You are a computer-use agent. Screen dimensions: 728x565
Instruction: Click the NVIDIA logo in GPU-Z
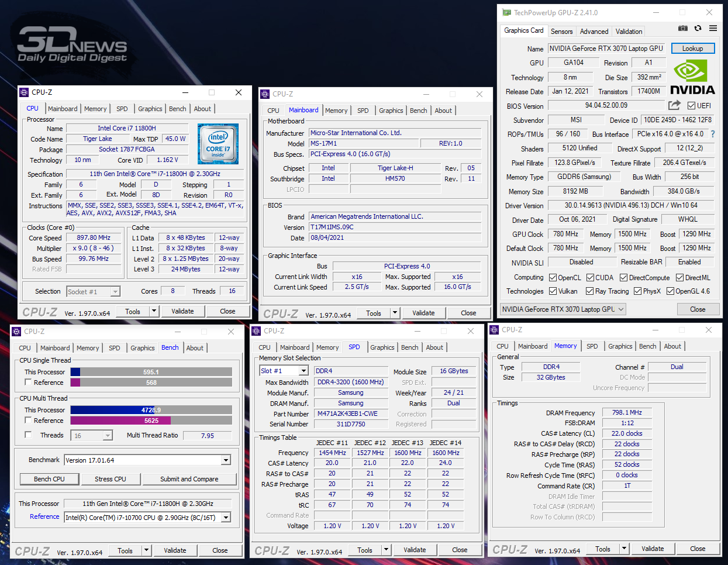tap(692, 77)
